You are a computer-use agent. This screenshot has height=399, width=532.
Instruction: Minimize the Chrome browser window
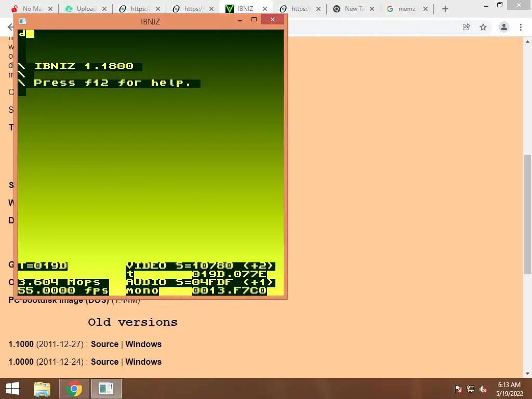click(x=486, y=5)
